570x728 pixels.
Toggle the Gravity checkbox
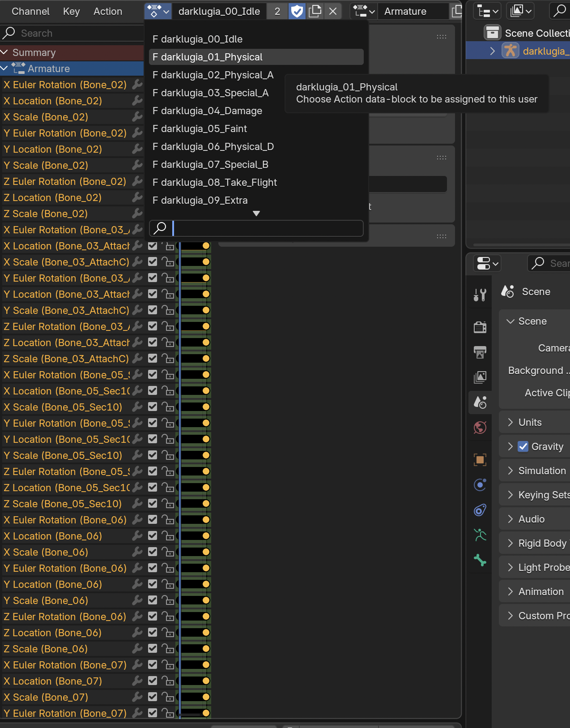coord(523,446)
